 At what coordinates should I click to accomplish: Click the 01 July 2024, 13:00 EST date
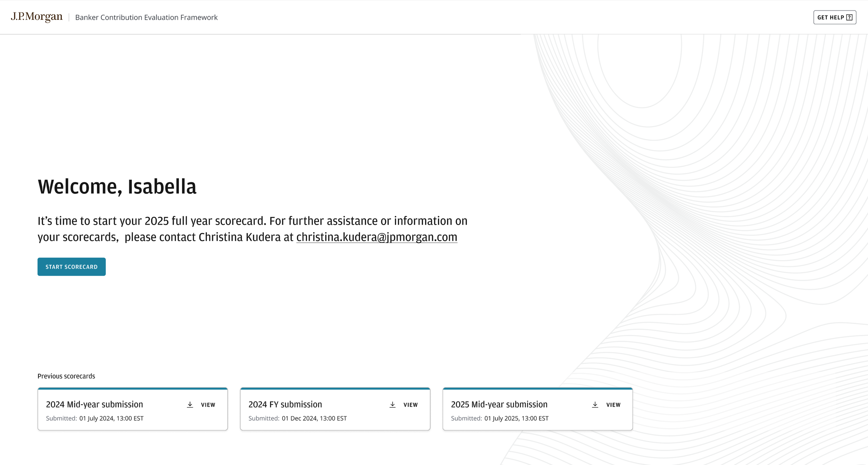click(111, 418)
